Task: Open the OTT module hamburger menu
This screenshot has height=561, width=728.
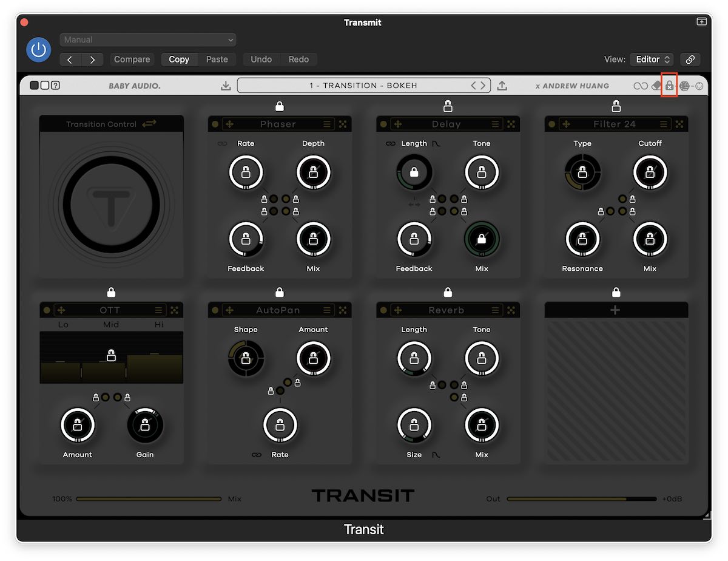Action: 159,310
